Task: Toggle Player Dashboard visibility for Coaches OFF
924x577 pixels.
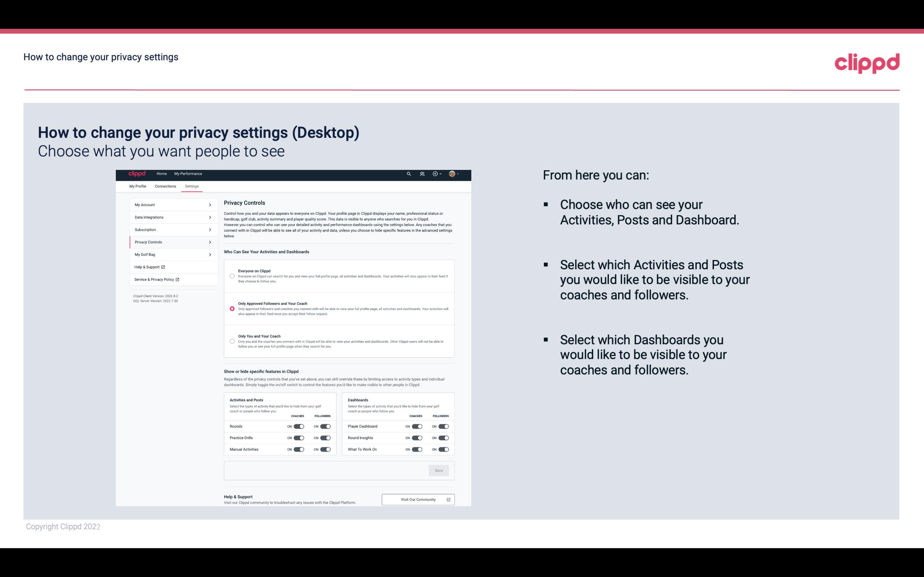Action: point(417,426)
